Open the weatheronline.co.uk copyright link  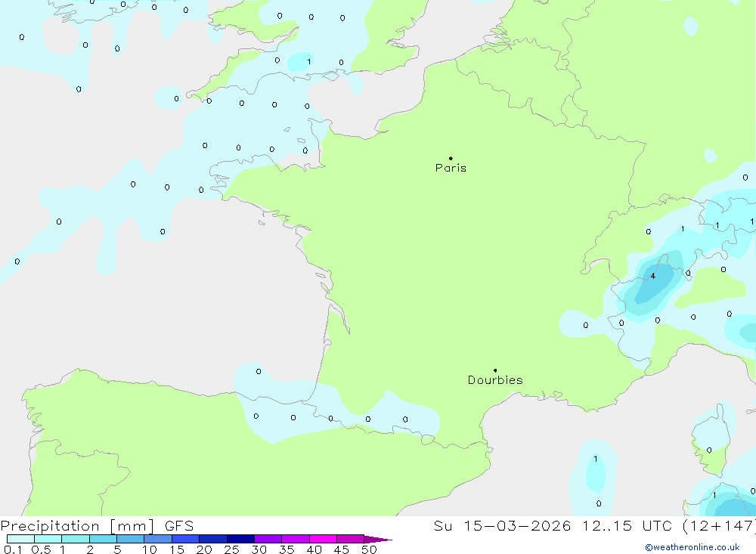[692, 547]
